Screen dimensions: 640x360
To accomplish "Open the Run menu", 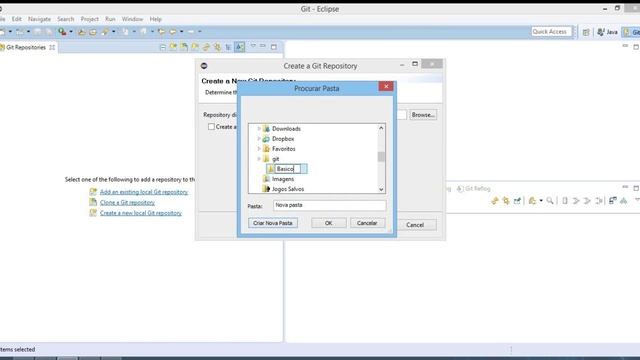I will [110, 19].
